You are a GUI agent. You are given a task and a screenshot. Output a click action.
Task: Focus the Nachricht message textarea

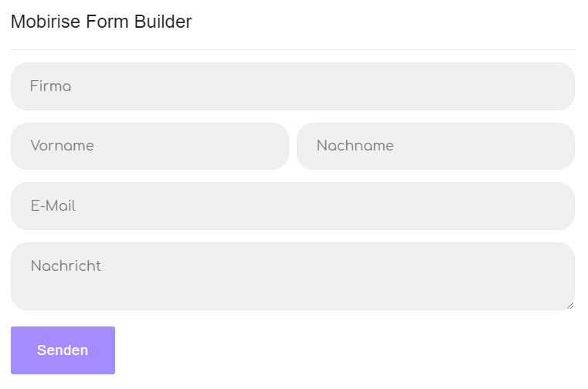pyautogui.click(x=292, y=276)
